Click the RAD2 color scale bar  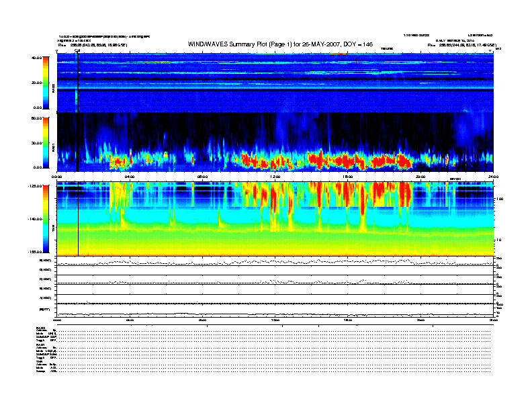tap(46, 83)
